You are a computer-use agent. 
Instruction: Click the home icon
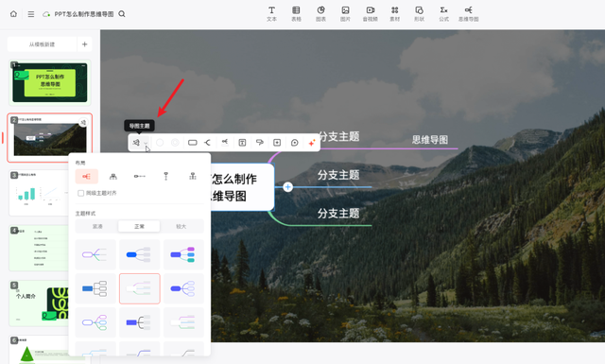13,14
